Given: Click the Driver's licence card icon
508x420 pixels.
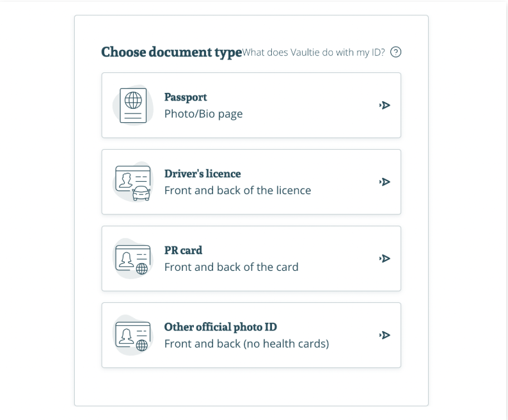Looking at the screenshot, I should click(x=133, y=182).
